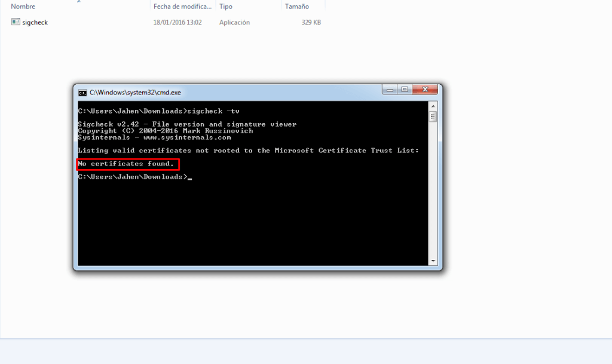Sort files by the Tipo column header

(x=225, y=6)
